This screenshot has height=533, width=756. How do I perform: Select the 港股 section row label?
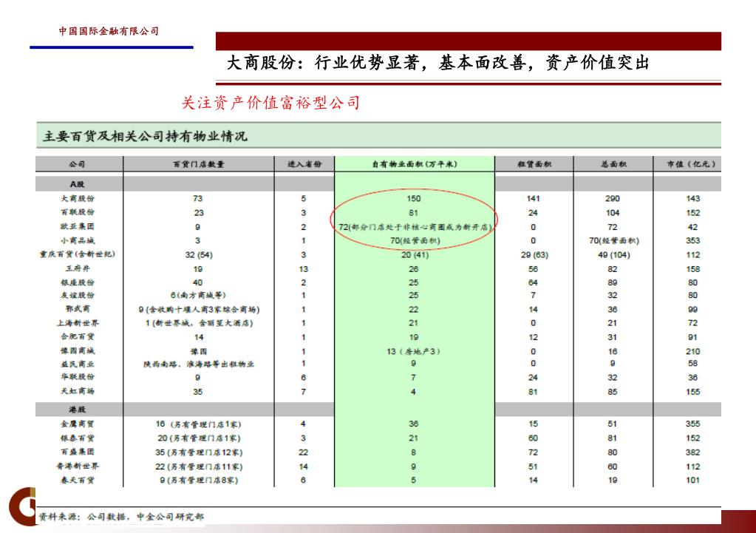(x=77, y=410)
